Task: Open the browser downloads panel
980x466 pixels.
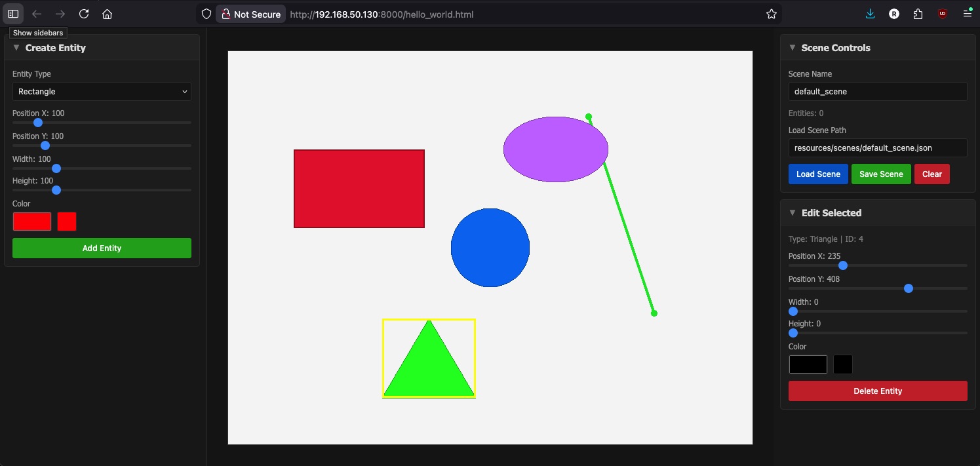Action: tap(871, 14)
